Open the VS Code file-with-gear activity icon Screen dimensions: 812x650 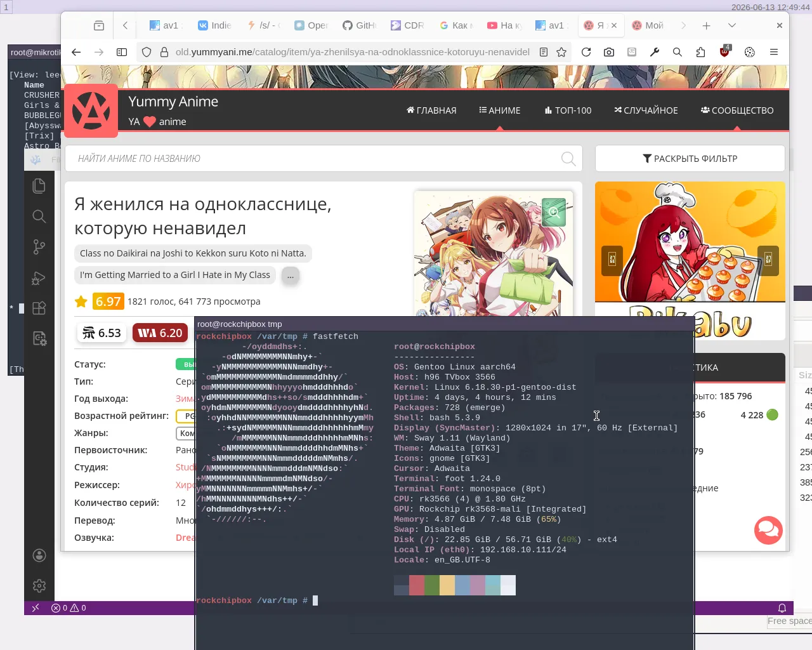(39, 338)
